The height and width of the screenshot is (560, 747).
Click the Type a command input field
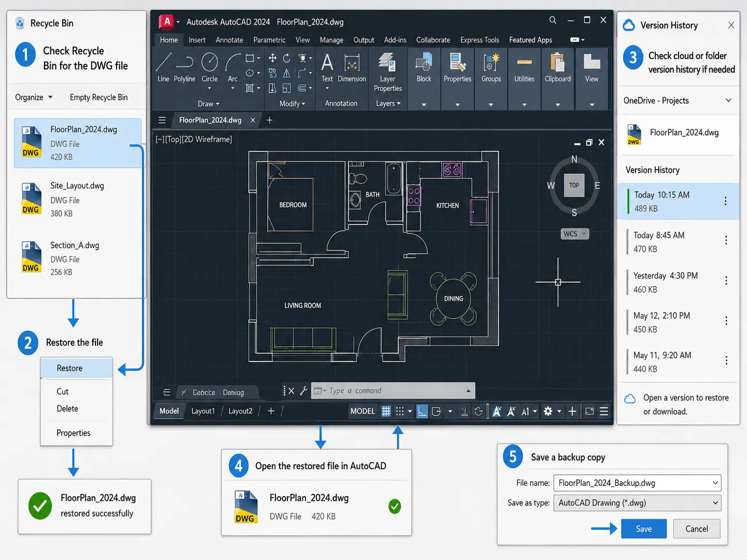393,391
